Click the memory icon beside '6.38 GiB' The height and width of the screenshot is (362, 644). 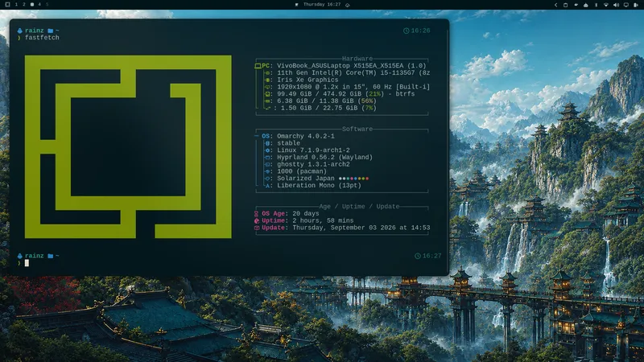pos(267,101)
